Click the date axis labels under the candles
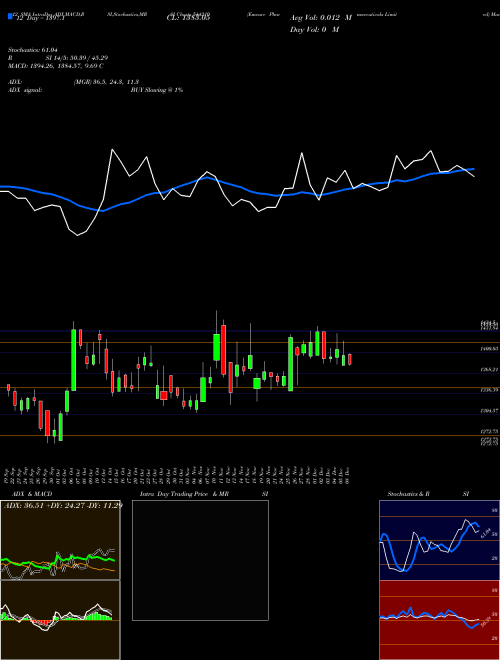Screen dimensions: 500x660 (178, 476)
